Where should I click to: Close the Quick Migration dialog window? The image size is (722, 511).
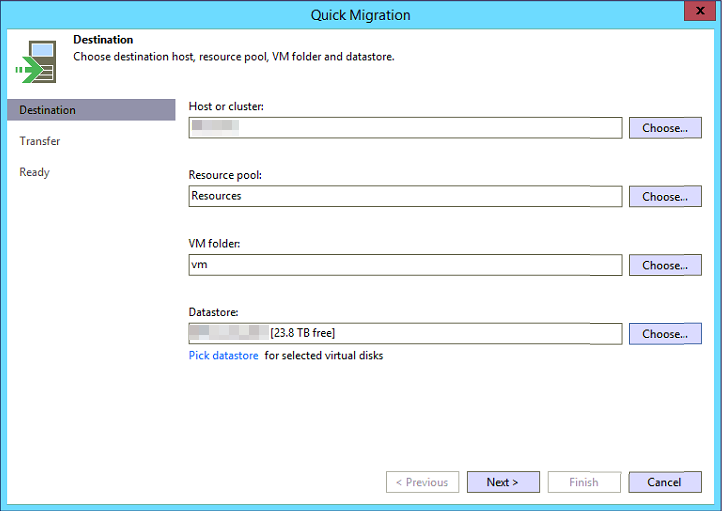click(697, 13)
